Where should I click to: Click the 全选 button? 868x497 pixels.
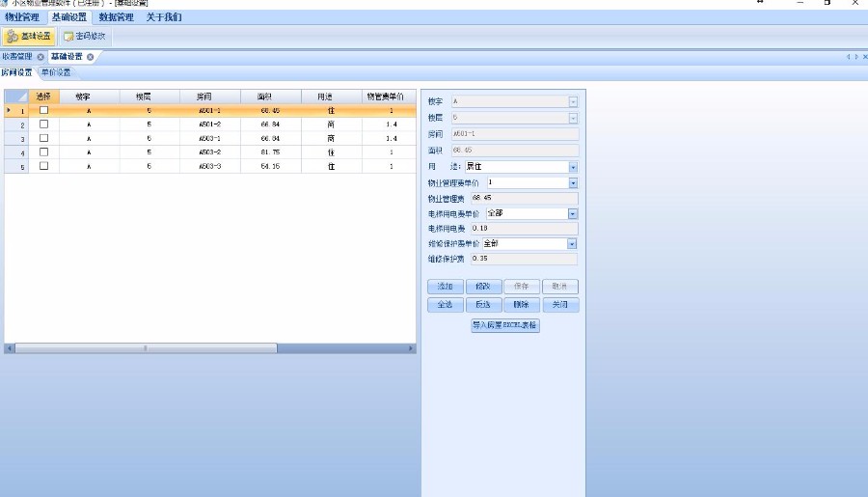pyautogui.click(x=446, y=305)
